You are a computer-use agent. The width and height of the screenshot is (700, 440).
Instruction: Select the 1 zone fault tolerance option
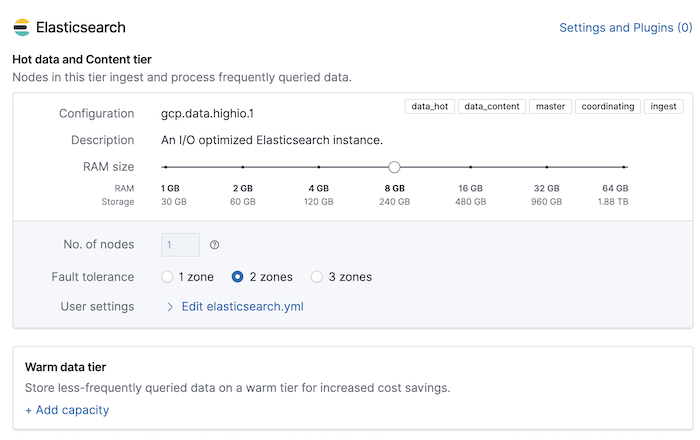tap(167, 277)
